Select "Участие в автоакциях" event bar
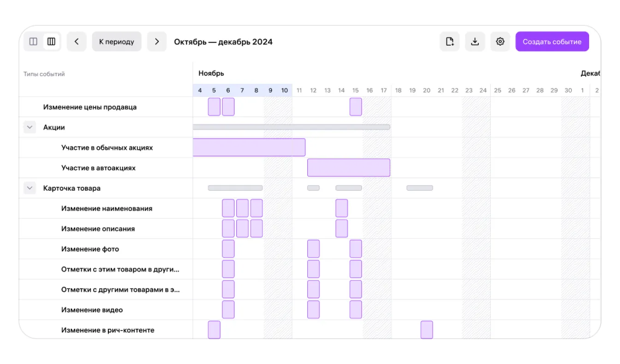 tap(349, 168)
